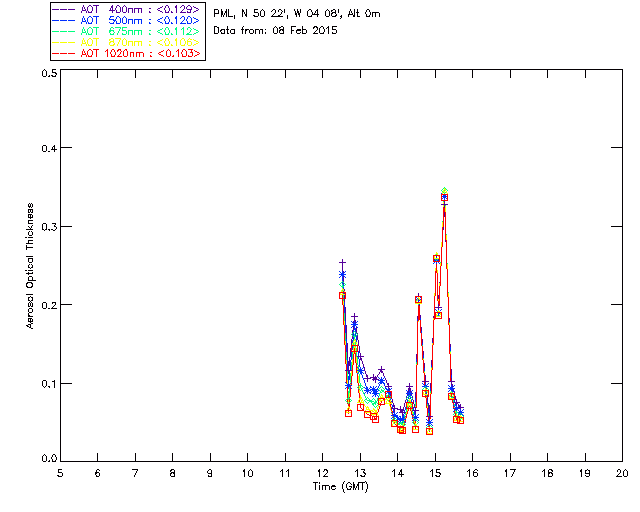Click the 12 tick label on time axis

[x=322, y=473]
